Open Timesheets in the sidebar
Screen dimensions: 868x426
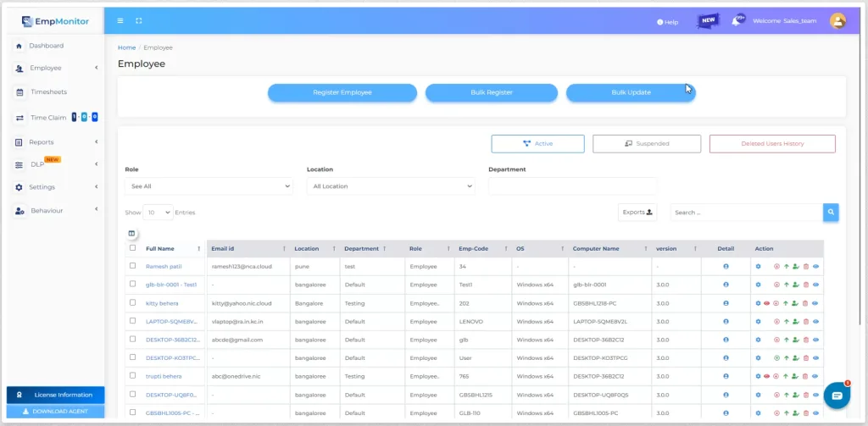[48, 91]
